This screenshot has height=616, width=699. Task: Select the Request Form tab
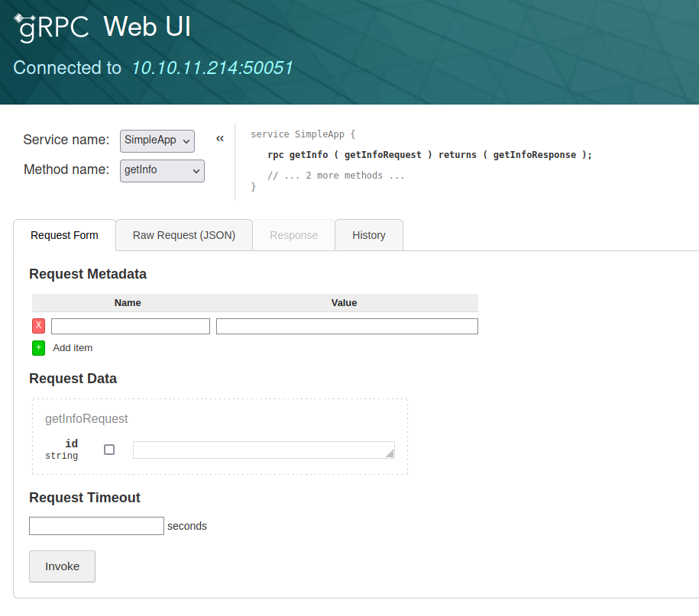pos(64,235)
